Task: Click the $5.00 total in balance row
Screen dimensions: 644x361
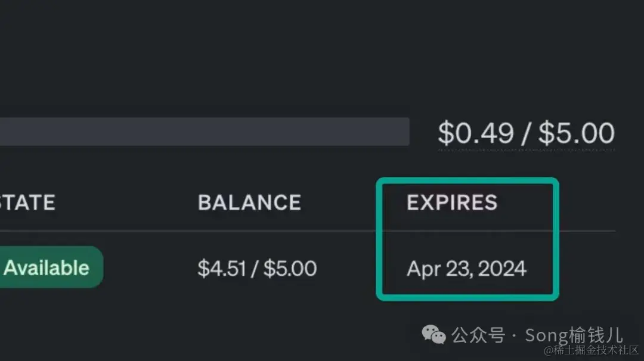Action: coord(290,269)
